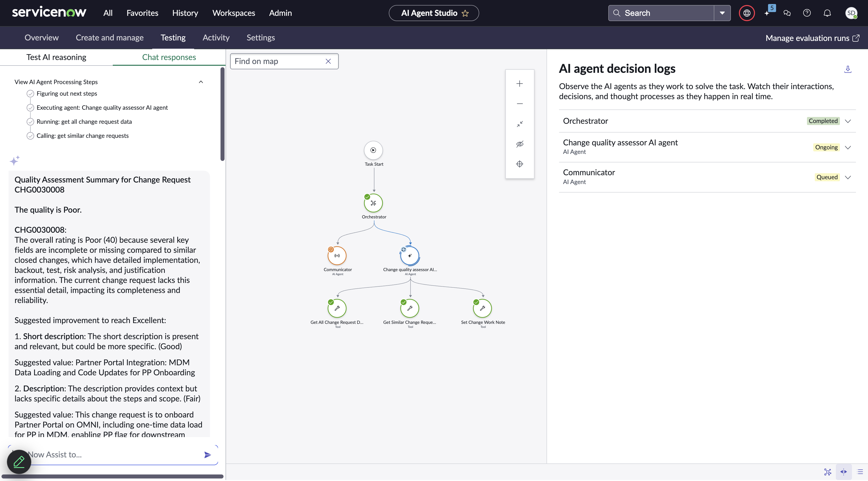The height and width of the screenshot is (481, 868).
Task: Go to the Create and manage tab
Action: pos(110,38)
